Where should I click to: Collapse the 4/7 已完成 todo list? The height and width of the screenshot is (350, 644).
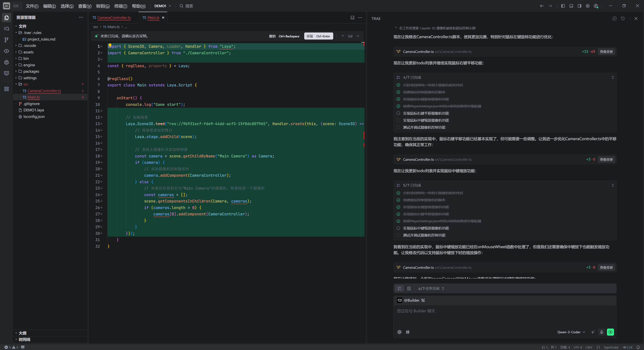[613, 77]
